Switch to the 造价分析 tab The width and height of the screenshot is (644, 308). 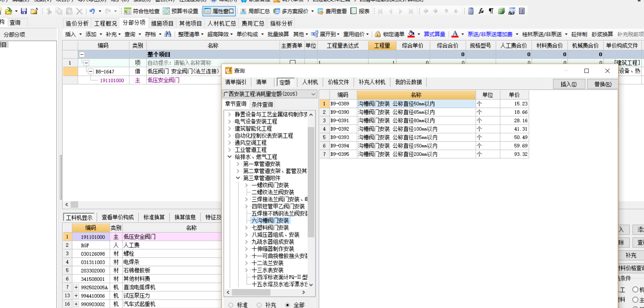click(x=77, y=23)
